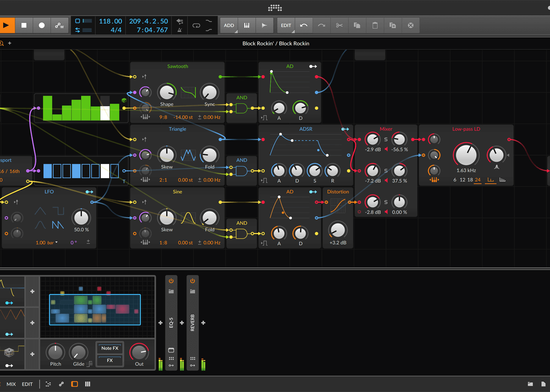Toggle the metronome icon

180,30
